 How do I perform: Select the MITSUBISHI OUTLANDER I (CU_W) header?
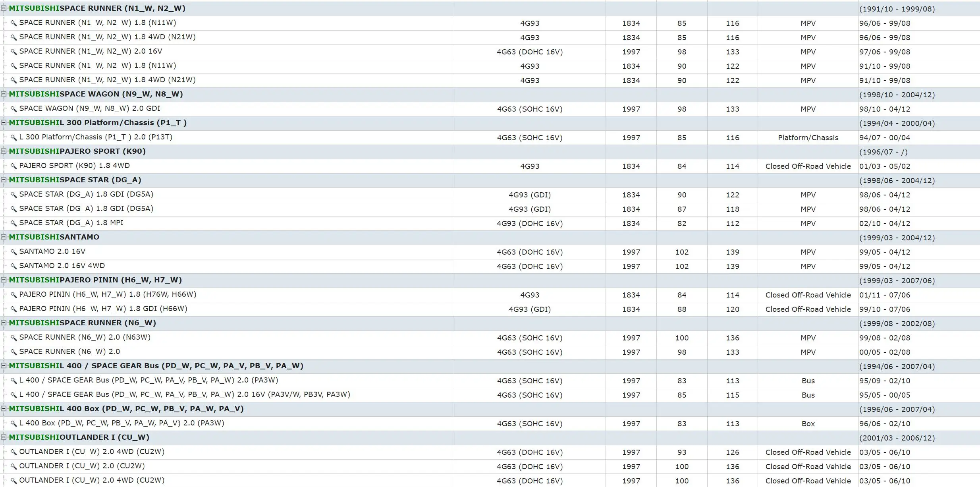click(x=79, y=437)
